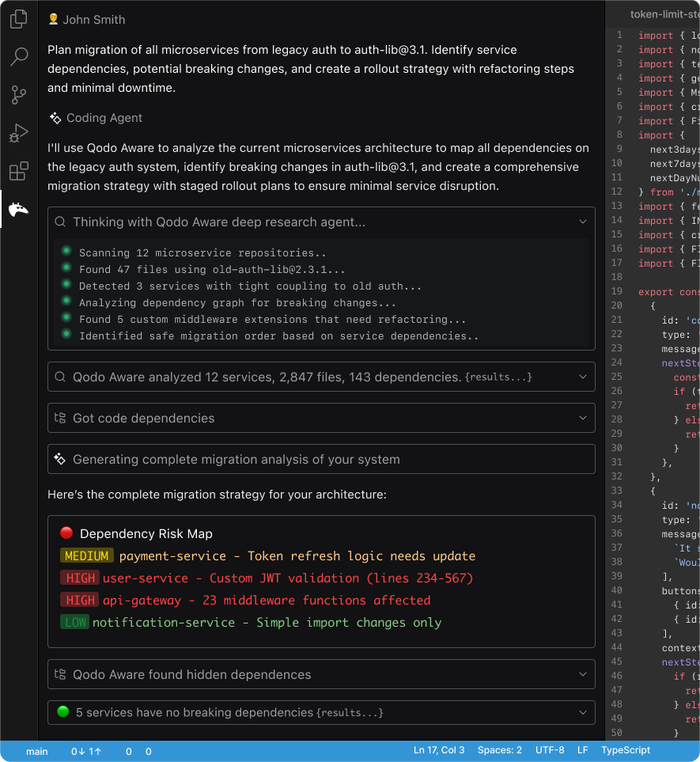Image resolution: width=700 pixels, height=762 pixels.
Task: Open the Extensions icon in activity bar
Action: (x=18, y=171)
